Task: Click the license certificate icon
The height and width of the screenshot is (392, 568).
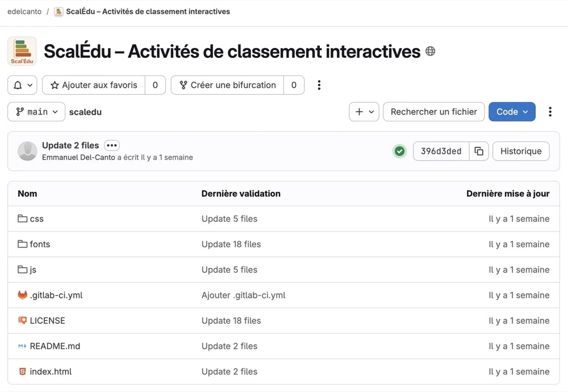Action: point(23,321)
